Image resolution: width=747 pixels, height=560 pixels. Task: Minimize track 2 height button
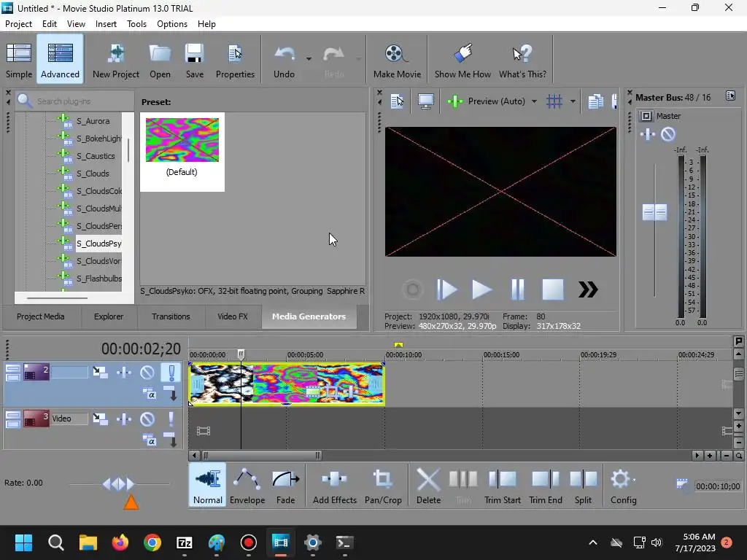(x=13, y=368)
